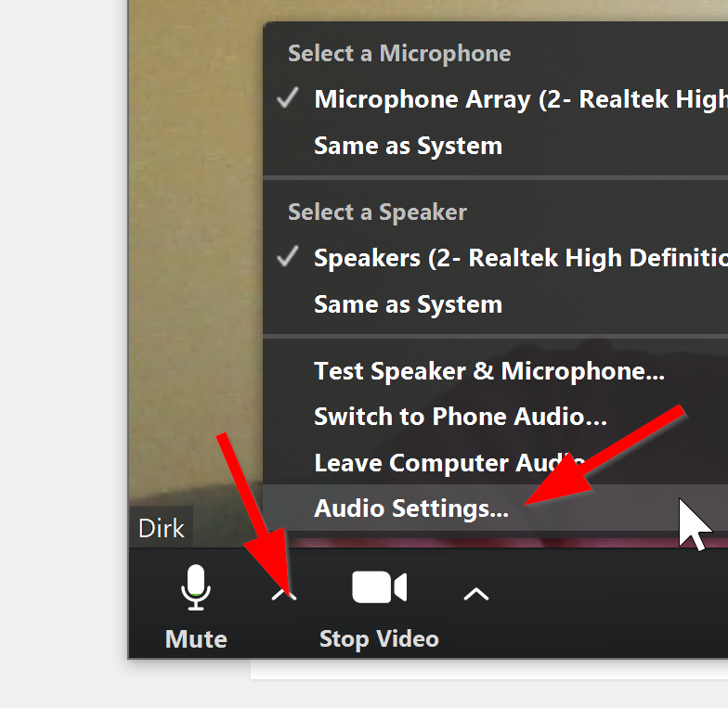Select Microphone Array (2- Realtek) input

[520, 99]
